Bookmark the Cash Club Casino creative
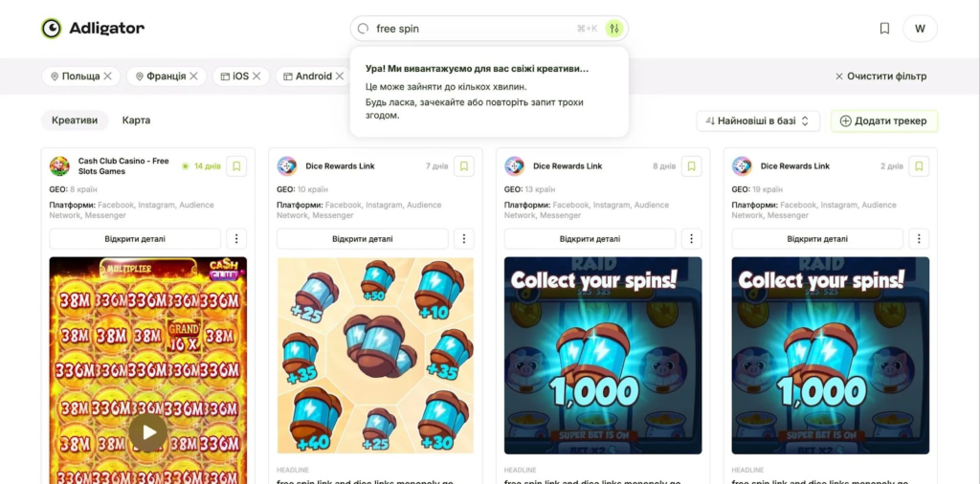The image size is (980, 484). click(x=236, y=166)
